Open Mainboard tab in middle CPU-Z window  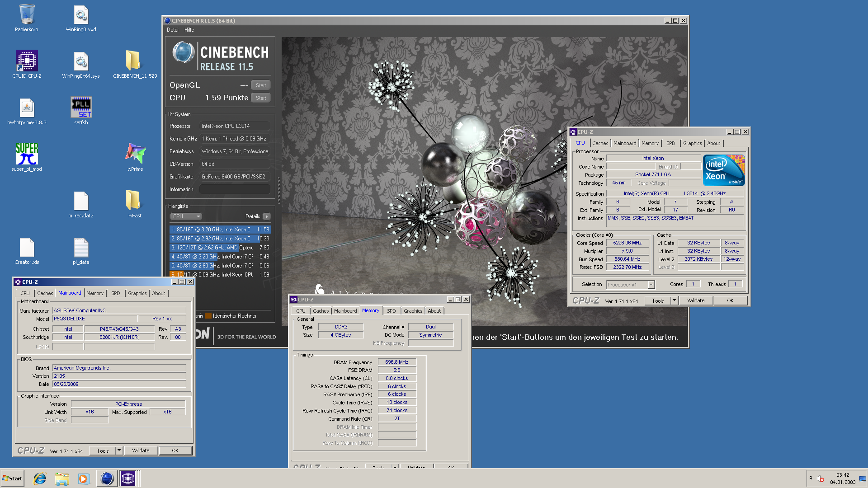345,311
